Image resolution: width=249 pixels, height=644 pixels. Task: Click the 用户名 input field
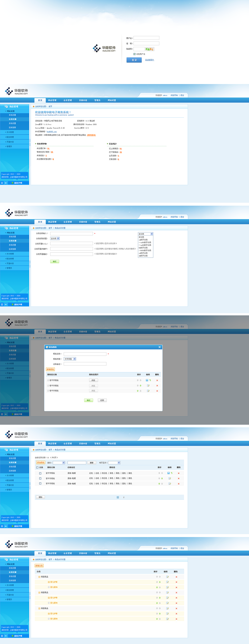point(146,38)
